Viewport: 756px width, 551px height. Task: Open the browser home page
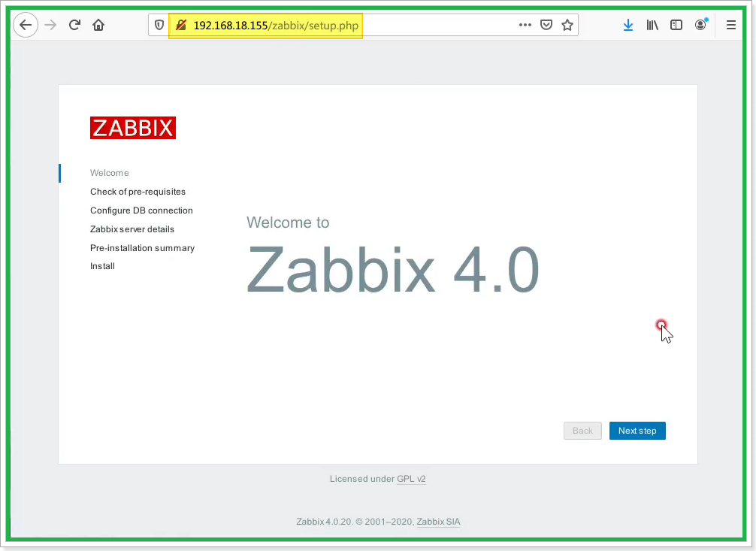click(x=98, y=25)
